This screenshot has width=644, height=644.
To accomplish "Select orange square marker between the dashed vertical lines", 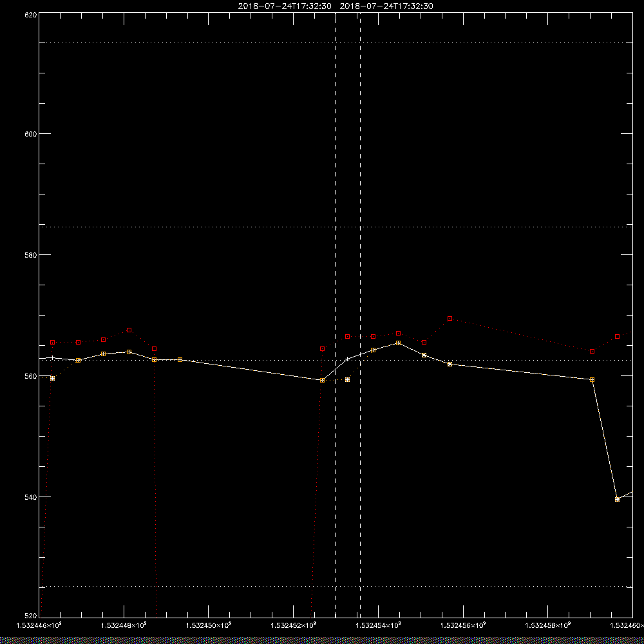I will click(348, 379).
